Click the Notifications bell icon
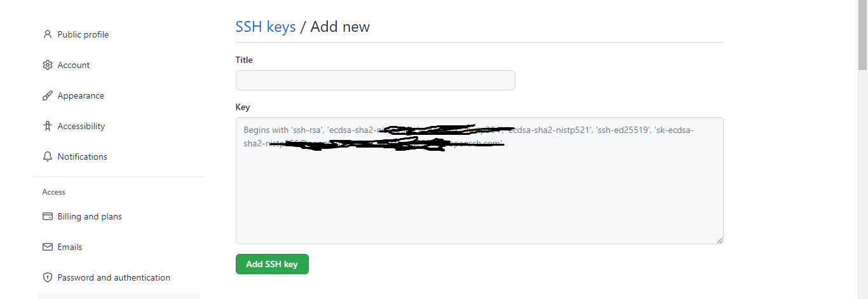Screen dimensions: 868x299 pos(47,156)
